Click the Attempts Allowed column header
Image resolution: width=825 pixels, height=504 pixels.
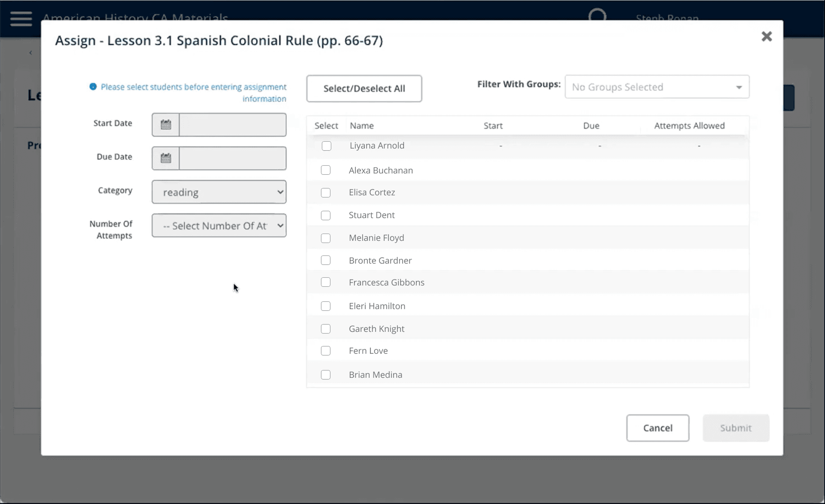point(689,125)
